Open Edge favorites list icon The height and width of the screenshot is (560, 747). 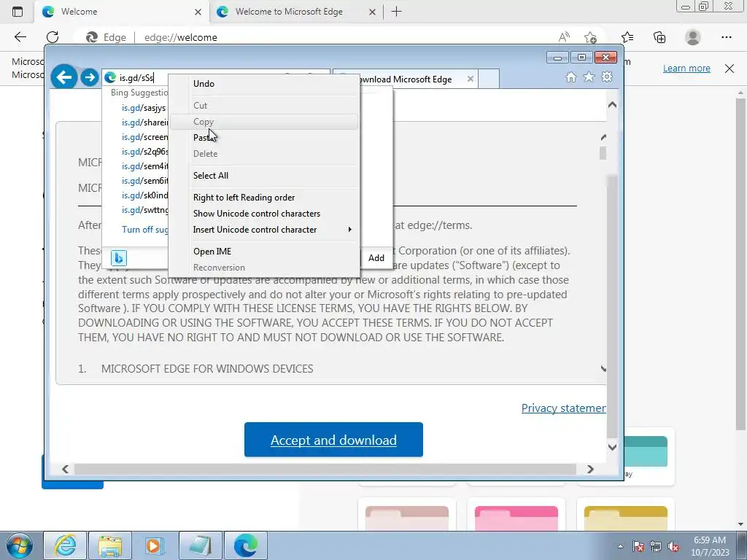pos(627,37)
